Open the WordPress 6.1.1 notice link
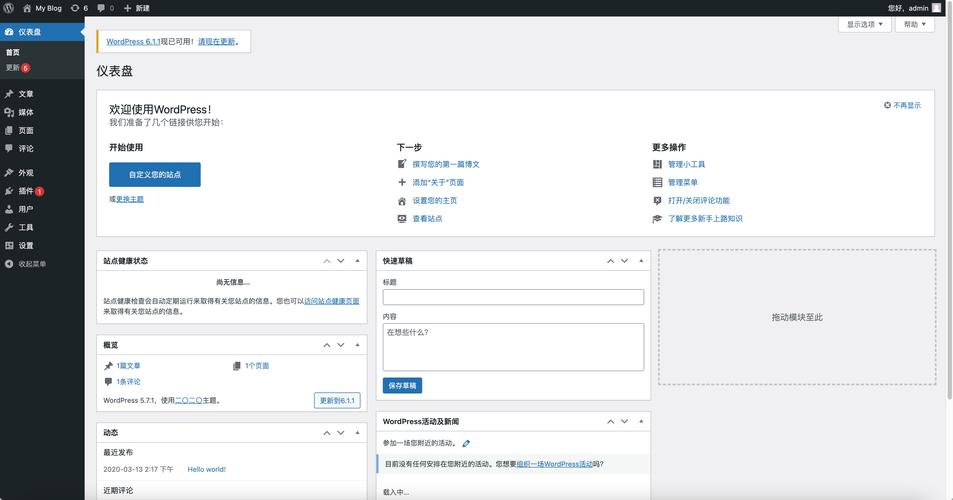Screen dimensions: 953x500 tap(133, 41)
